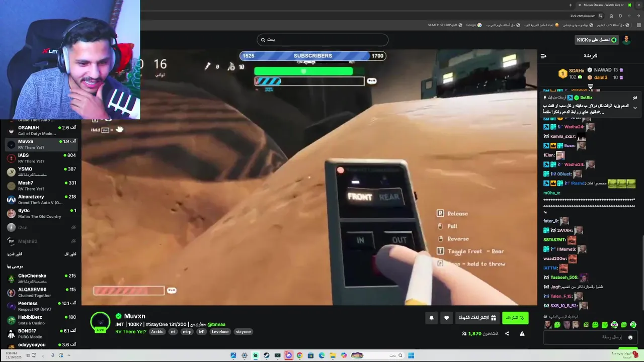Open the user profile avatar menu
Screen dimensions: 644x362
[626, 40]
